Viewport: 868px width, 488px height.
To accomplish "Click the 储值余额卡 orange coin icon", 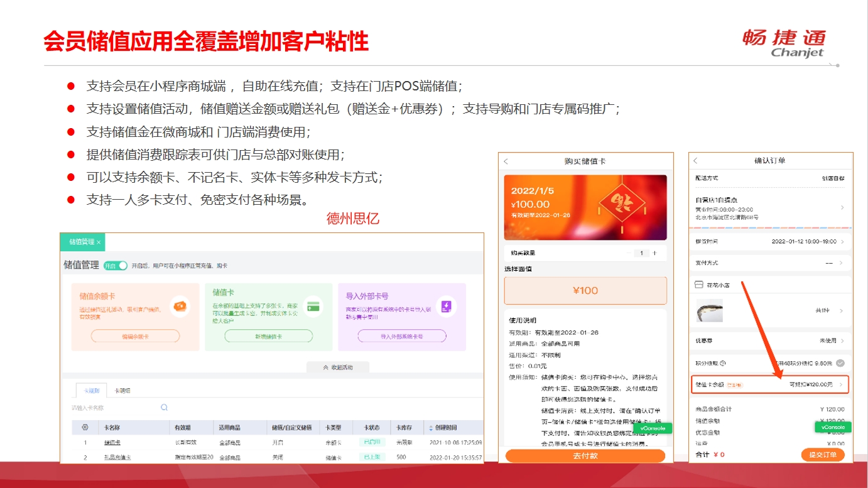I will pos(180,306).
